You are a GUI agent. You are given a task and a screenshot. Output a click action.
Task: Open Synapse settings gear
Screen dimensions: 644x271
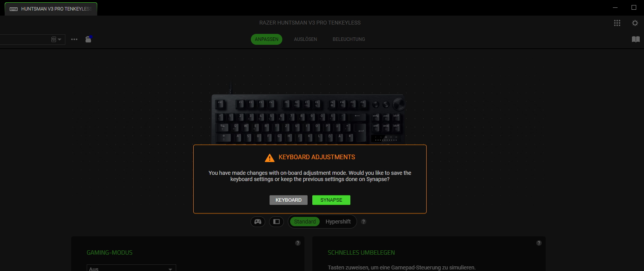pos(635,23)
